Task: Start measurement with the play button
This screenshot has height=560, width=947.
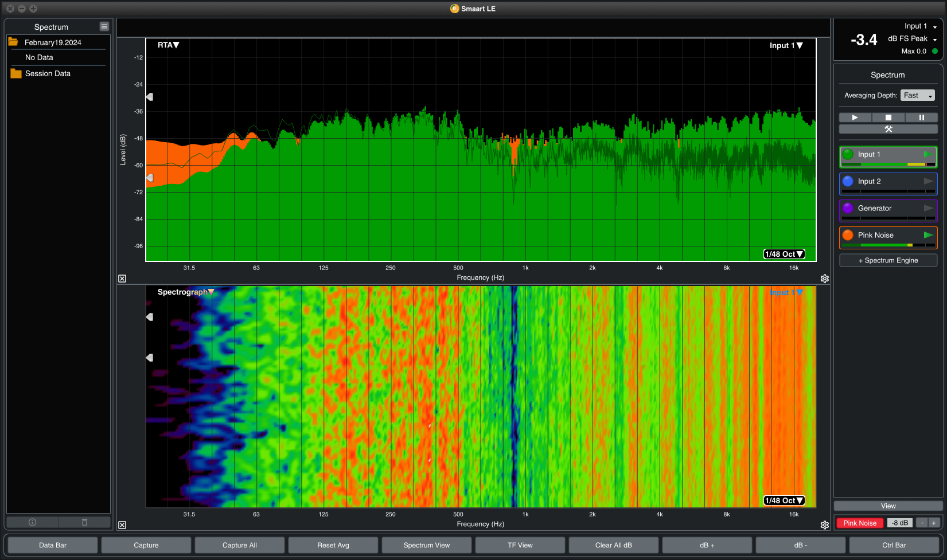Action: point(855,118)
